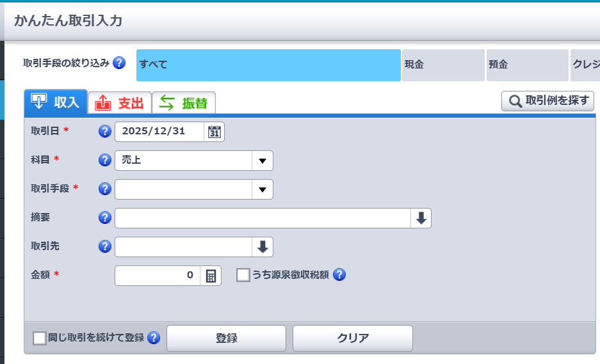Expand the 摘要 suggestions arrow
The height and width of the screenshot is (364, 600).
pyautogui.click(x=421, y=218)
